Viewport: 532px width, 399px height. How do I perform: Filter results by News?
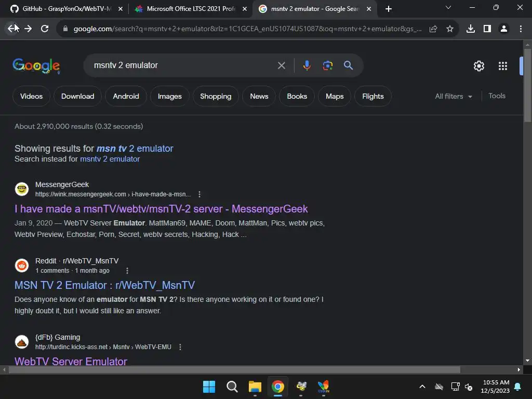tap(259, 96)
